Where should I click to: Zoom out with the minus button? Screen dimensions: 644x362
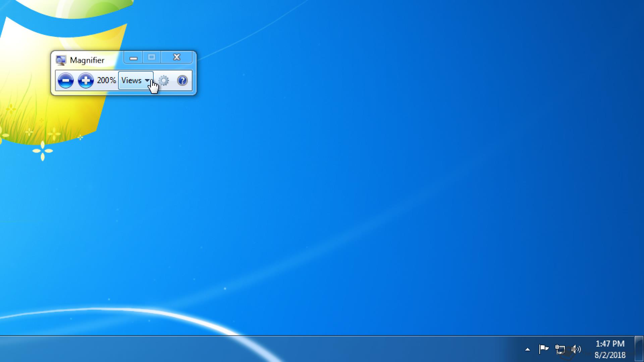[x=65, y=80]
